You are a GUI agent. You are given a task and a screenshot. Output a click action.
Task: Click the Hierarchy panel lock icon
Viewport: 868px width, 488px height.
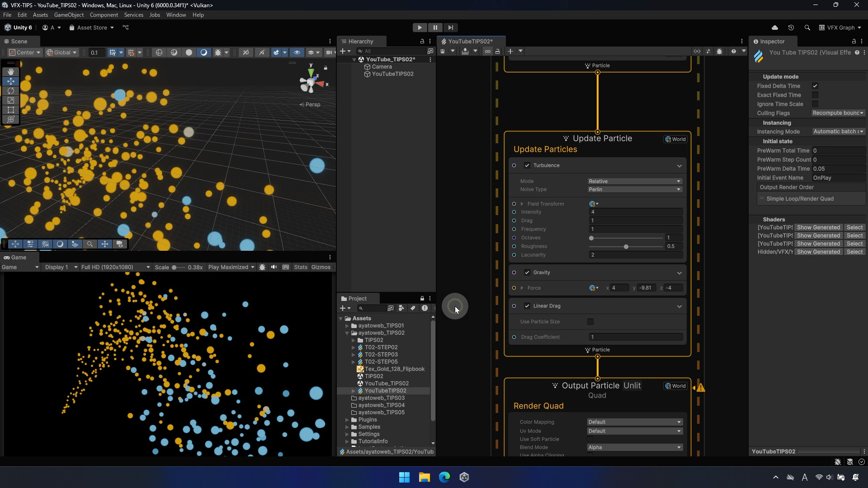point(422,41)
